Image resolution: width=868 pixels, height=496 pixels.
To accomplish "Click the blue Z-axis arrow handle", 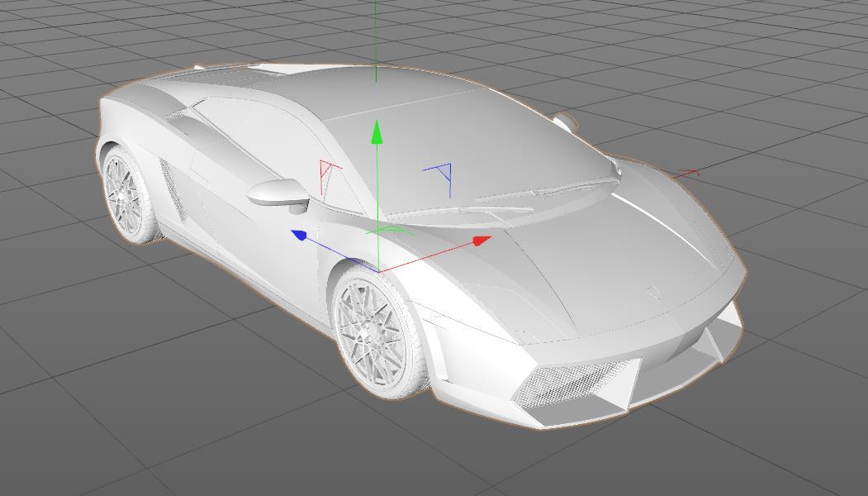I will [300, 235].
